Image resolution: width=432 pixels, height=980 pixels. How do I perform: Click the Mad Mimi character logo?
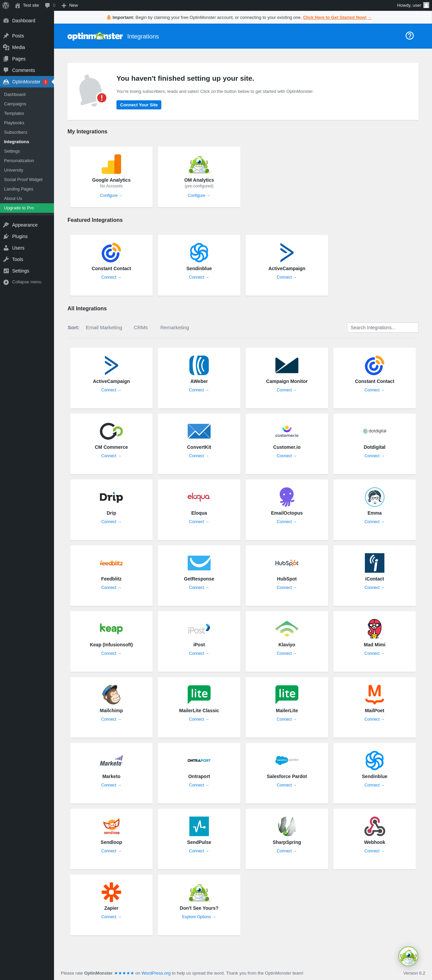click(x=374, y=628)
